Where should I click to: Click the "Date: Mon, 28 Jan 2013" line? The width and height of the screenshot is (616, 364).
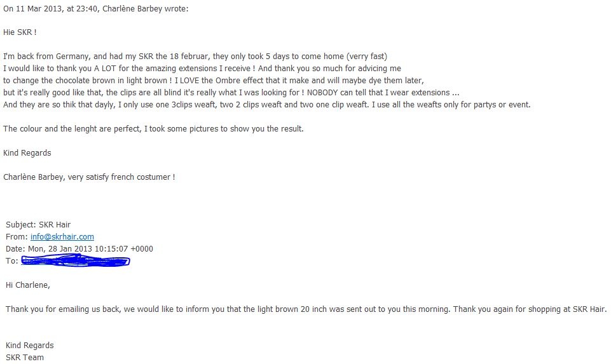[x=79, y=249]
